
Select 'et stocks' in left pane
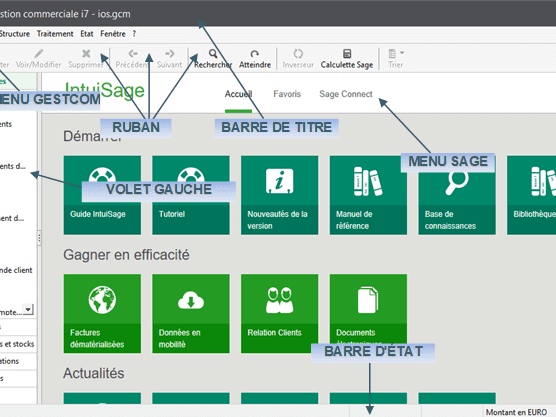[x=18, y=344]
